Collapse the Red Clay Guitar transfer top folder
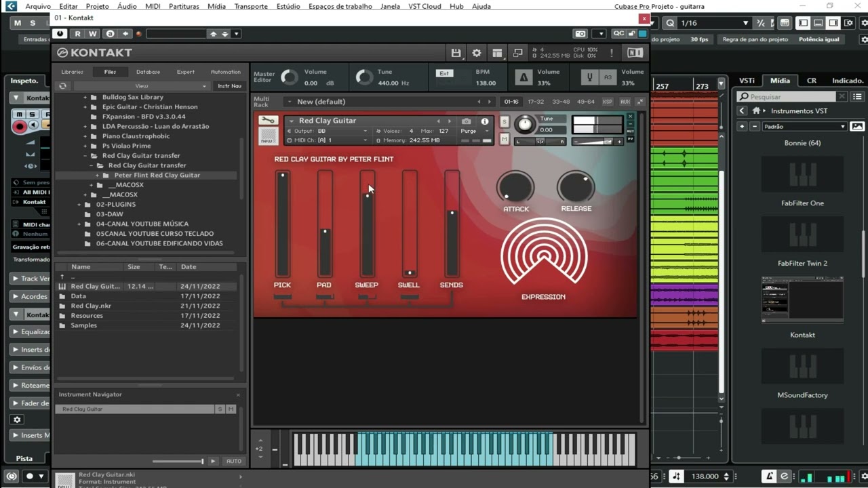 coord(85,156)
